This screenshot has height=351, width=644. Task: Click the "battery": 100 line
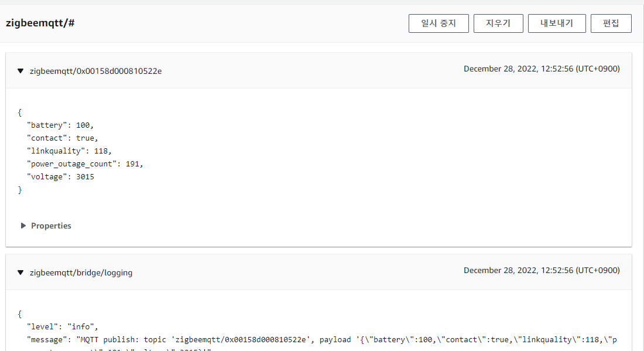pos(60,125)
